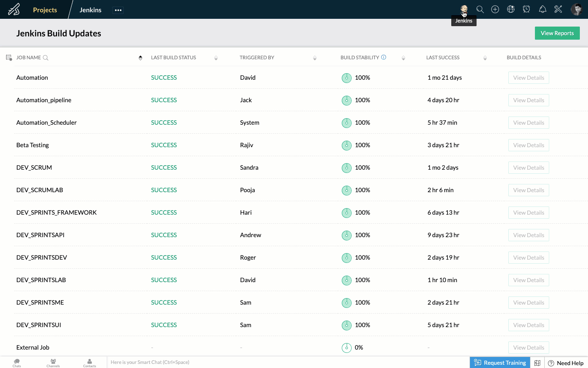Click the Request Training button
588x368 pixels.
(500, 363)
